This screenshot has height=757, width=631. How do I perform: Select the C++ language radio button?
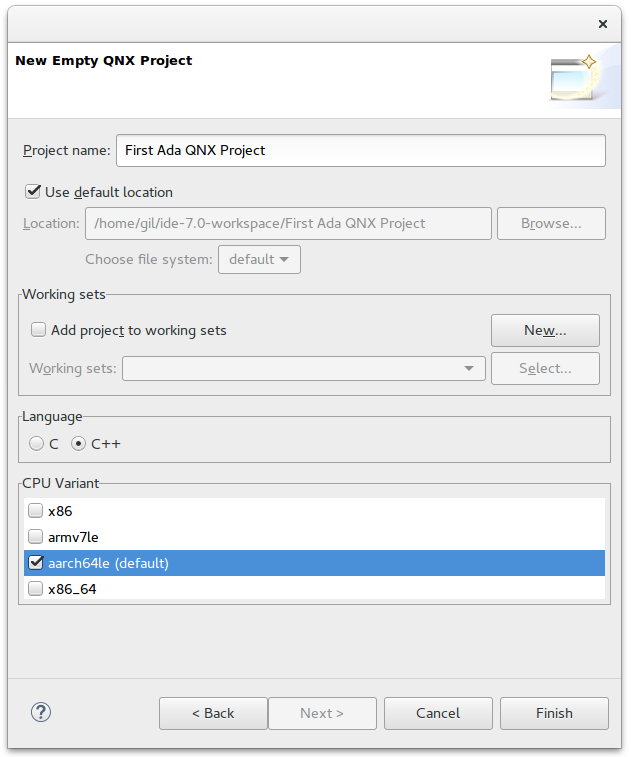[x=78, y=443]
